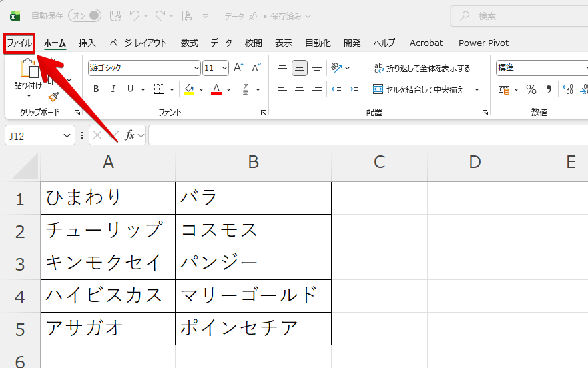Image resolution: width=588 pixels, height=368 pixels.
Task: Click the Increase Indent icon
Action: 353,89
